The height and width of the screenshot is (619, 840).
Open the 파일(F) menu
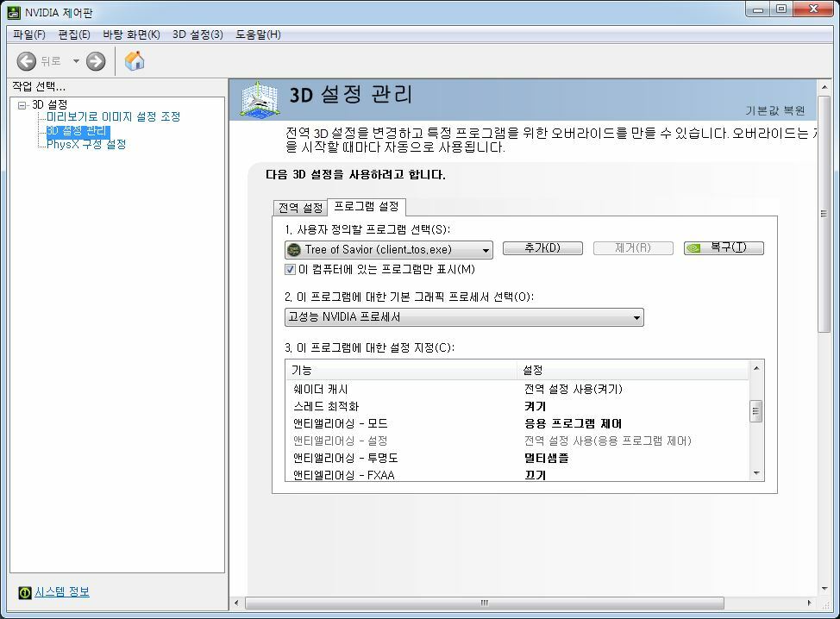tap(29, 34)
